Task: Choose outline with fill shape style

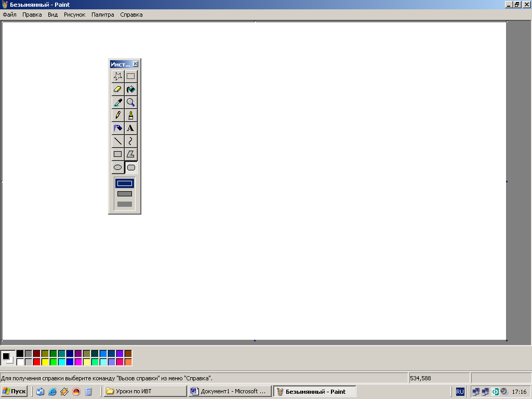Action: [125, 194]
